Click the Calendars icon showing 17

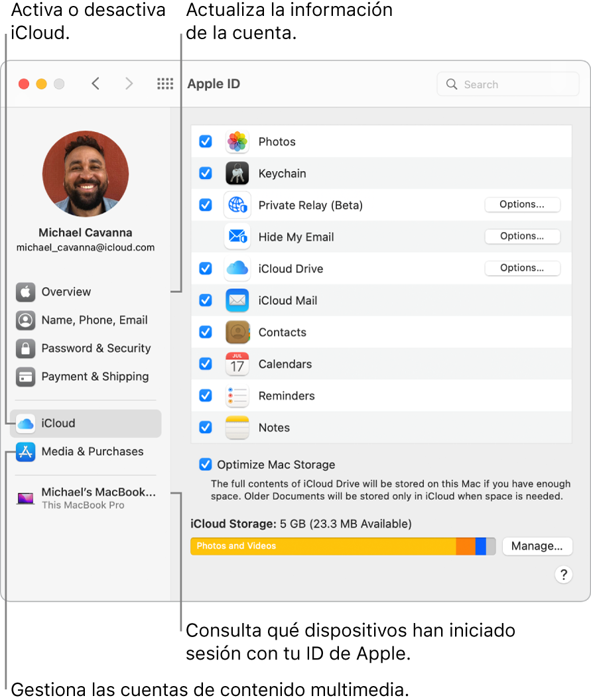click(237, 364)
